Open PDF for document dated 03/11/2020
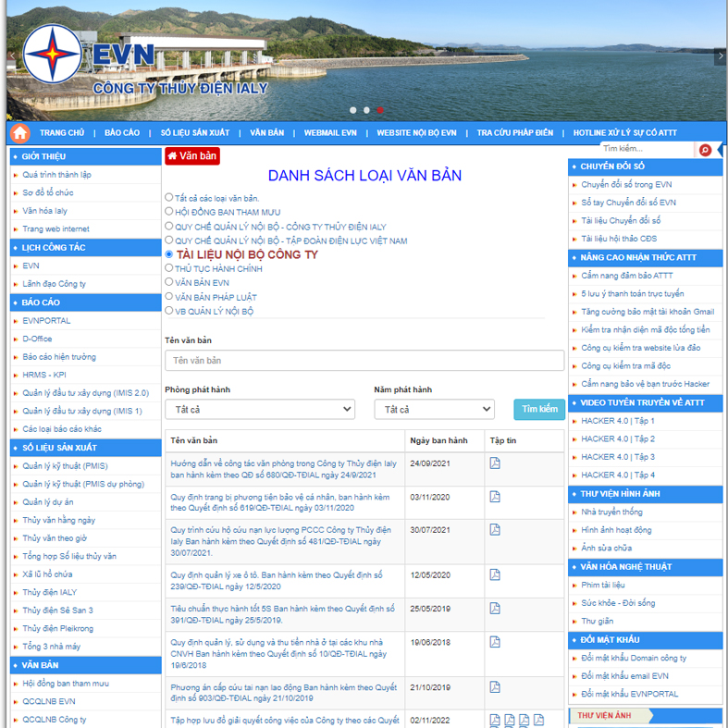Viewport: 728px width, 728px height. click(495, 497)
